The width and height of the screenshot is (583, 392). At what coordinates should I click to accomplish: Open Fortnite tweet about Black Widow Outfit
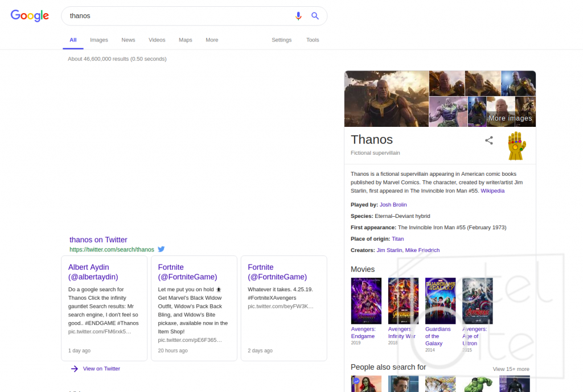point(194,308)
